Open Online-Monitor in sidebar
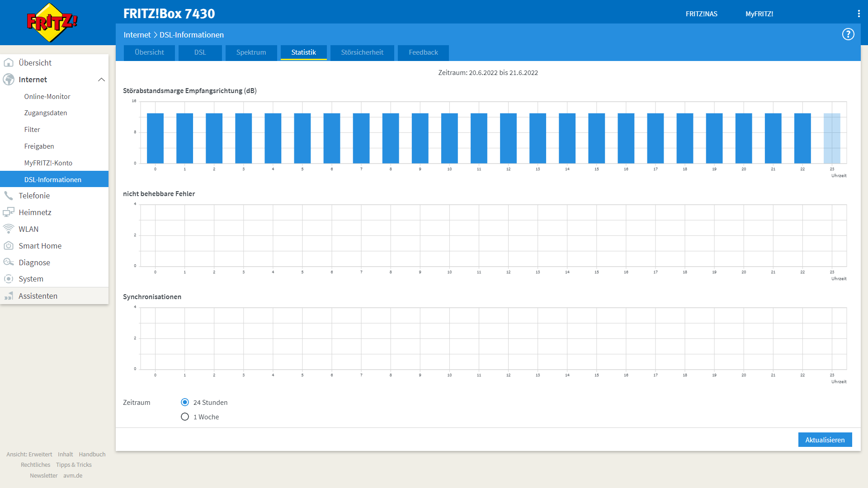868x488 pixels. 47,97
